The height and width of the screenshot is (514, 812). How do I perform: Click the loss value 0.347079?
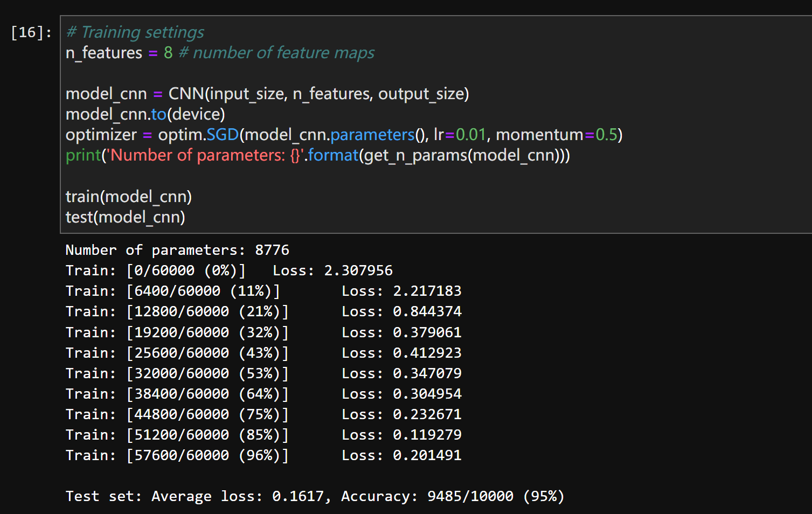tap(427, 373)
